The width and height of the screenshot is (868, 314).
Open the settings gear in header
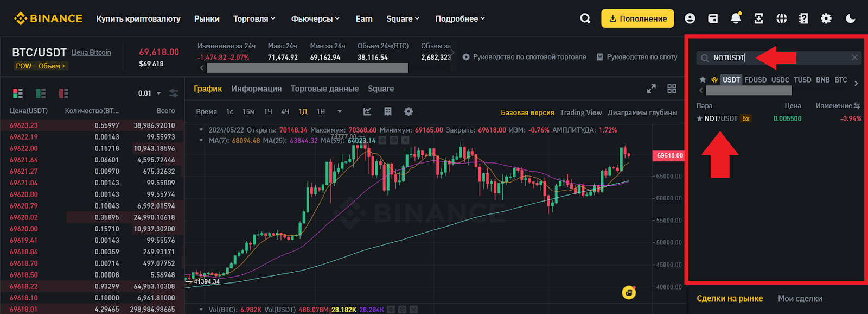[x=826, y=18]
